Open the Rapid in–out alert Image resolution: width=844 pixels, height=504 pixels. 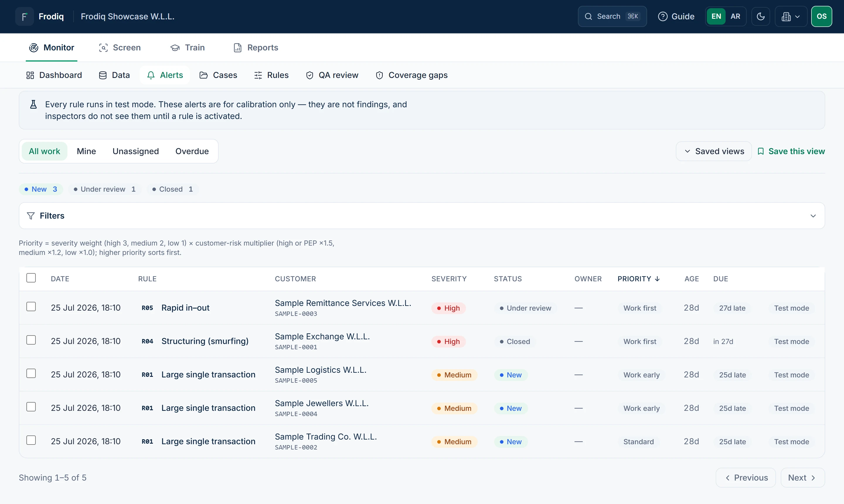(186, 308)
